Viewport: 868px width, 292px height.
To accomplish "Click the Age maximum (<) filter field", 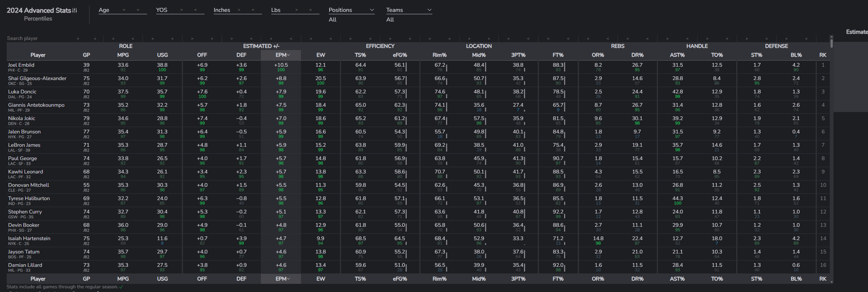I will pos(138,10).
